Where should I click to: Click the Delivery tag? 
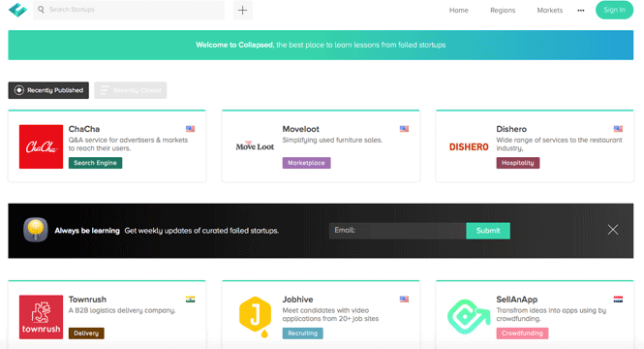86,333
